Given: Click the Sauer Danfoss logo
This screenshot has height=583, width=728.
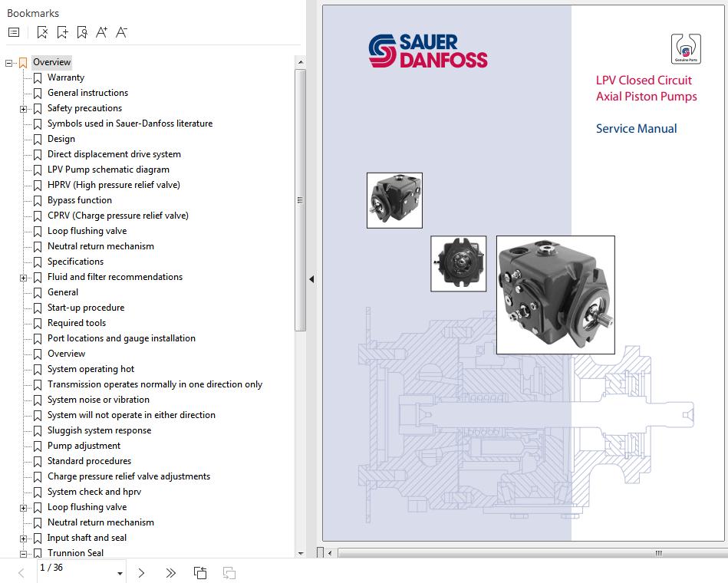Looking at the screenshot, I should pos(428,51).
